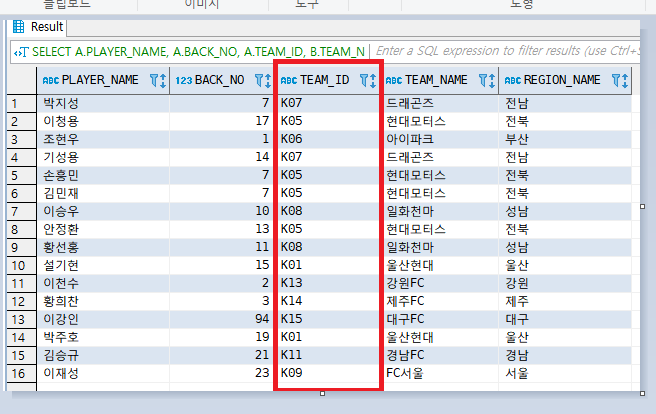The image size is (656, 414).
Task: Click ABC type icon of PLAYER_NAME column
Action: (x=51, y=80)
